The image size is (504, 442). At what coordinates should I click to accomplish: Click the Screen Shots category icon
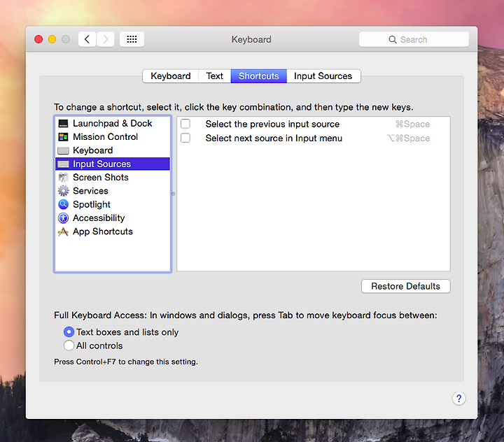coord(63,178)
